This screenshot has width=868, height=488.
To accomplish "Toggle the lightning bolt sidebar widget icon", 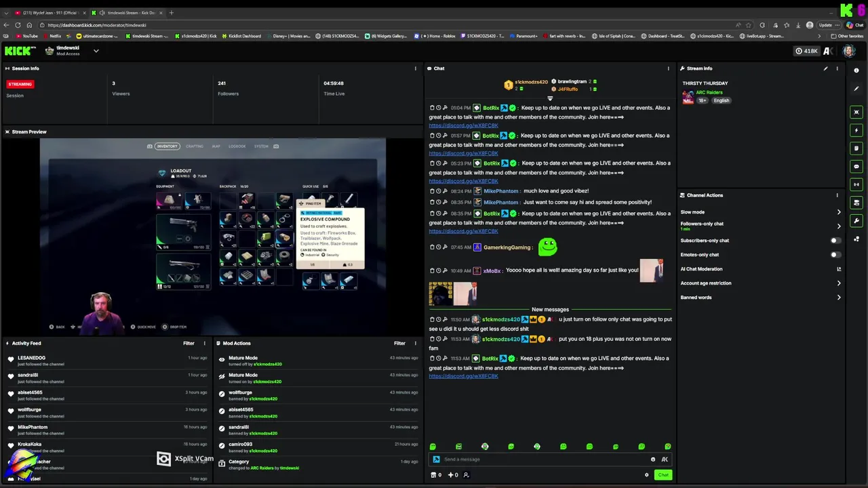I will pyautogui.click(x=856, y=130).
